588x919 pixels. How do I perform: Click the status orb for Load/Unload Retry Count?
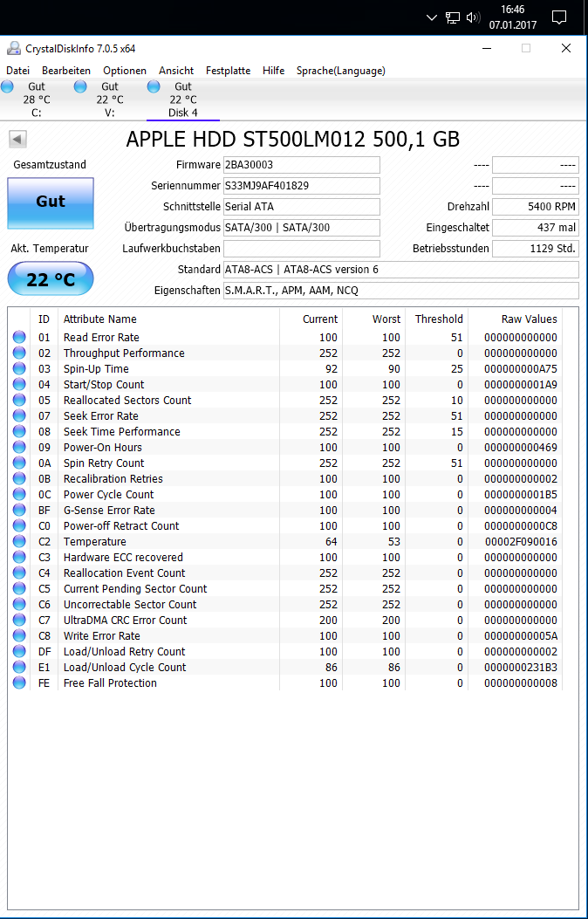pos(19,651)
